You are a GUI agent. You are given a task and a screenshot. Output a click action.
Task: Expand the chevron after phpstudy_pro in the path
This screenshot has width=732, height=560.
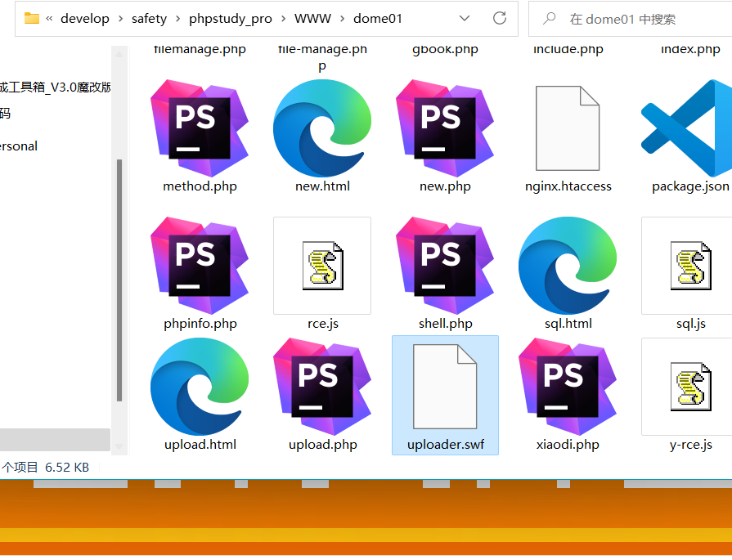283,19
